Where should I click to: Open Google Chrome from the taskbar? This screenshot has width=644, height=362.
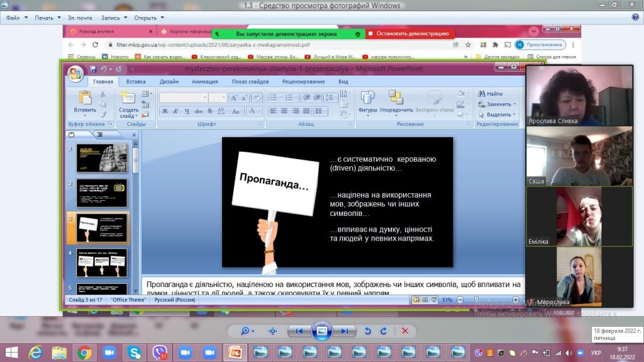pos(84,352)
